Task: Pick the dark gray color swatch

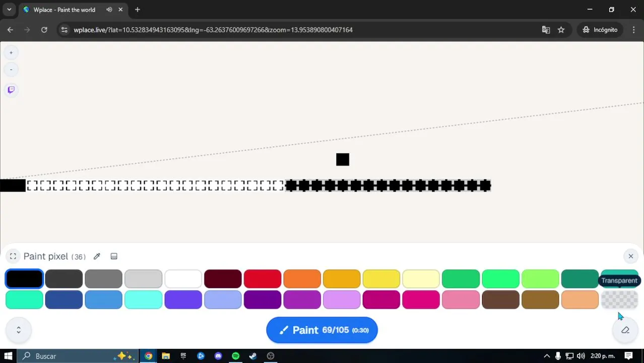Action: pyautogui.click(x=64, y=279)
